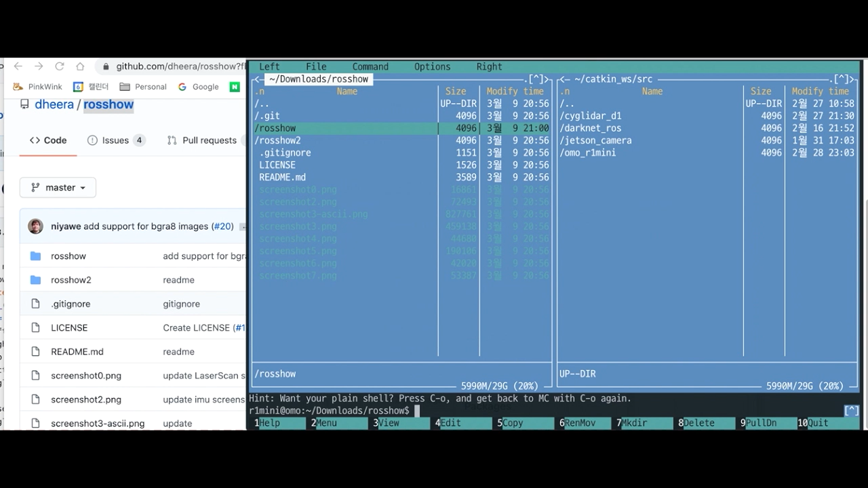Click the 2 Menu function key button
The image size is (868, 488).
click(340, 423)
